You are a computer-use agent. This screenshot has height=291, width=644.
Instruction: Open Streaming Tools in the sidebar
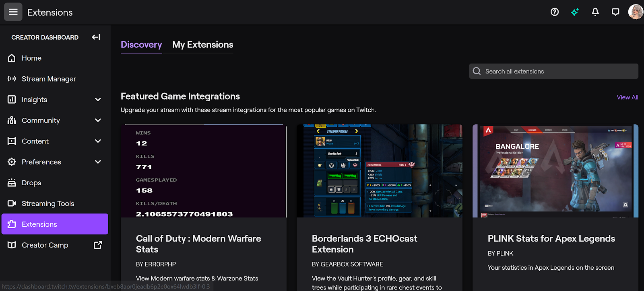pyautogui.click(x=55, y=203)
